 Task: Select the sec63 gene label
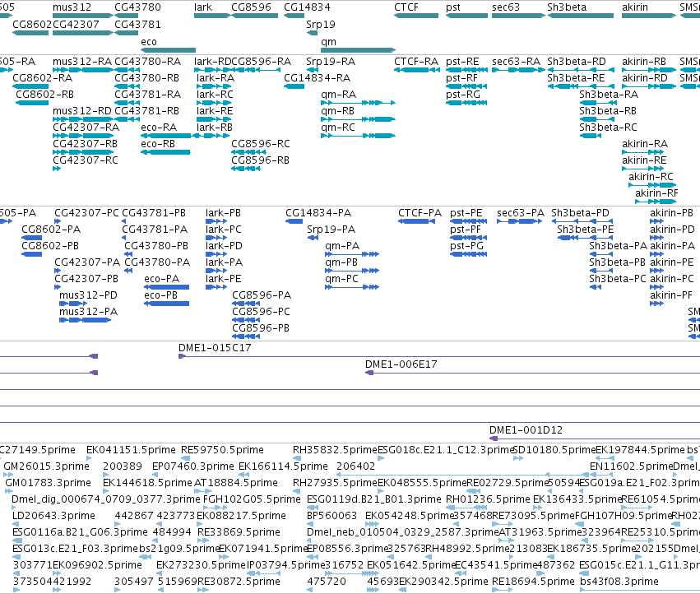click(x=506, y=7)
